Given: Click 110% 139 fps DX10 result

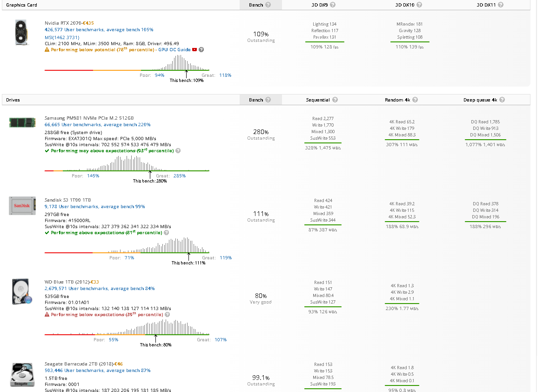Looking at the screenshot, I should [x=409, y=47].
